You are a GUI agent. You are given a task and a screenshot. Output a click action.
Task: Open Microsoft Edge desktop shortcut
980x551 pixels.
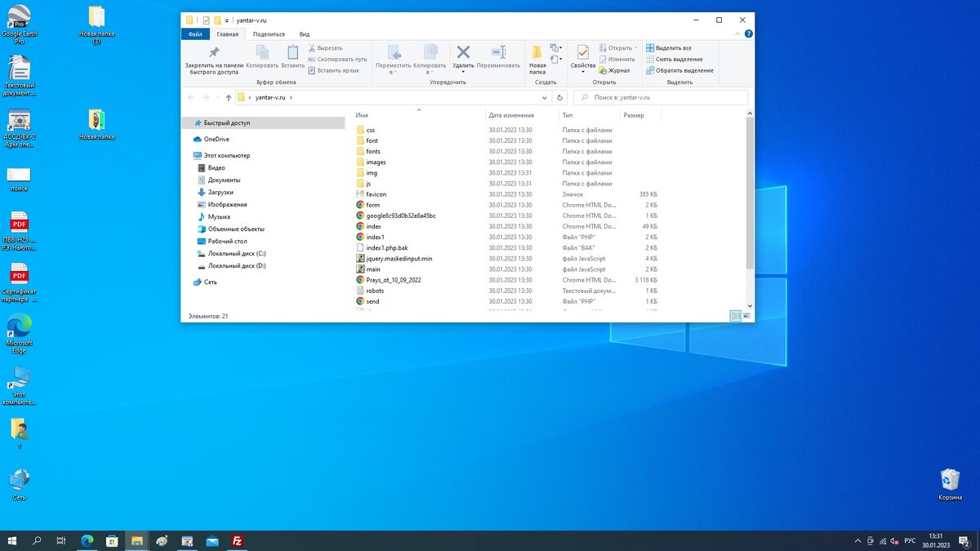pyautogui.click(x=19, y=335)
